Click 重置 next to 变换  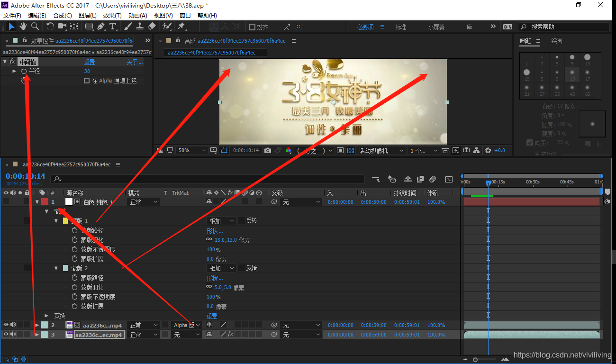point(212,316)
